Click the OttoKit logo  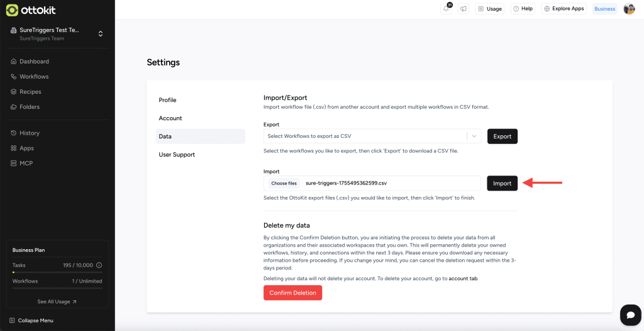click(30, 10)
